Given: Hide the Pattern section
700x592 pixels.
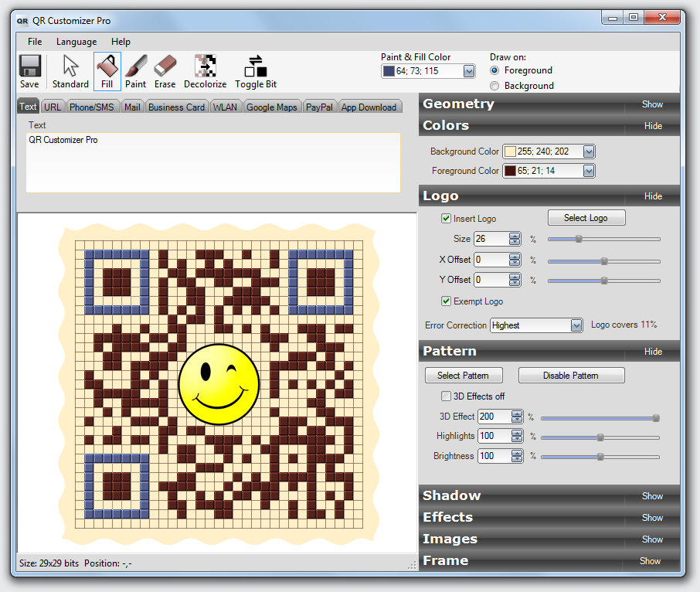Looking at the screenshot, I should point(653,352).
